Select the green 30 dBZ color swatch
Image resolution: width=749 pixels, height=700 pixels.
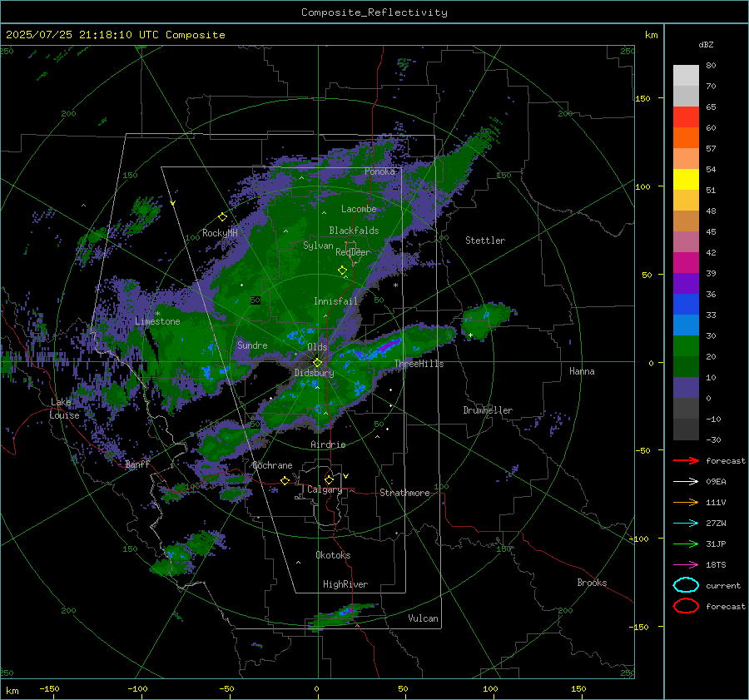686,346
